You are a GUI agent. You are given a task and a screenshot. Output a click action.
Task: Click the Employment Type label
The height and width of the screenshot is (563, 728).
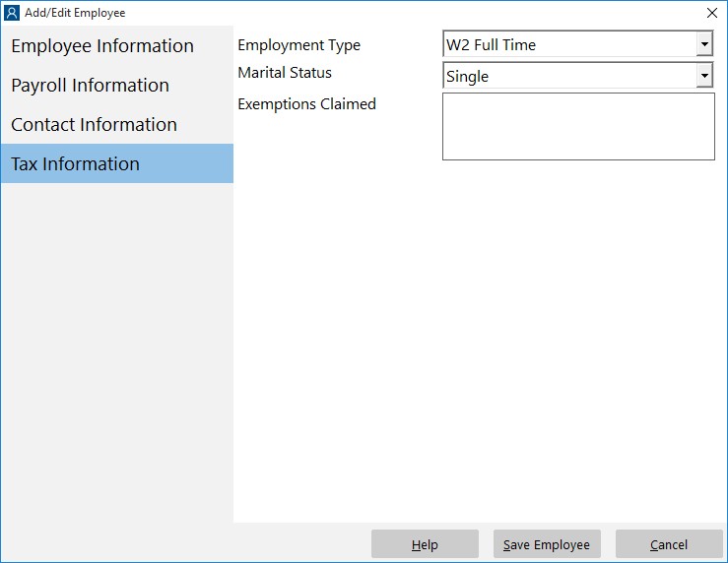(x=299, y=45)
